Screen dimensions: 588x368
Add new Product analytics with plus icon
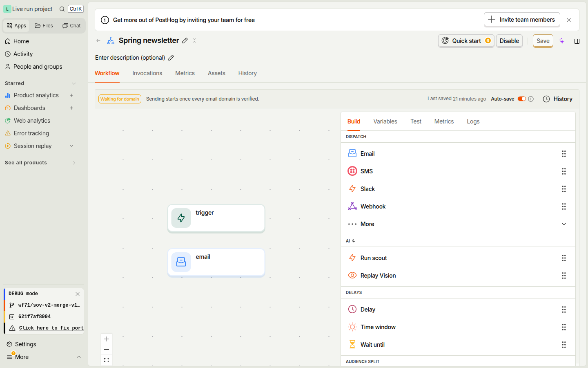point(71,95)
